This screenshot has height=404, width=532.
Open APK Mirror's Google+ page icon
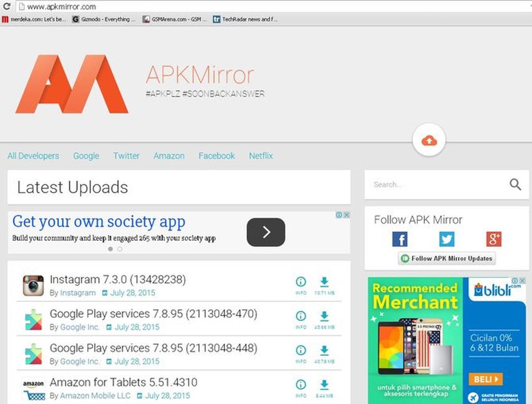pyautogui.click(x=494, y=239)
